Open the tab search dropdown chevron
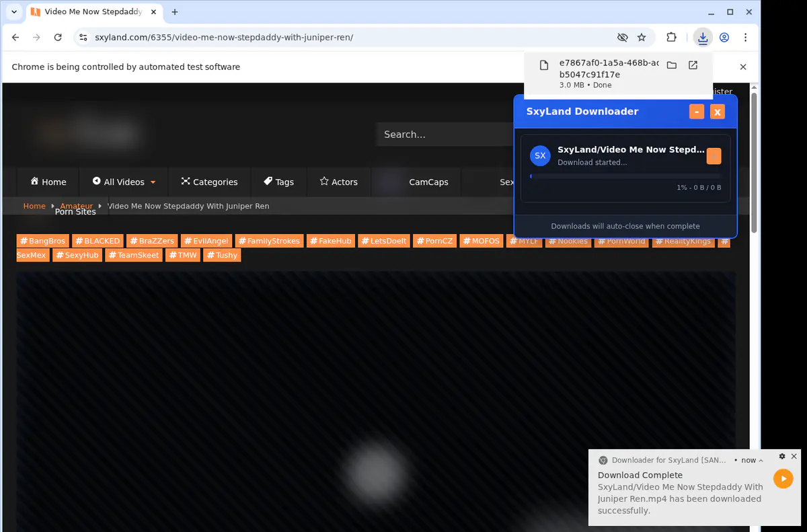The height and width of the screenshot is (532, 807). pyautogui.click(x=14, y=12)
